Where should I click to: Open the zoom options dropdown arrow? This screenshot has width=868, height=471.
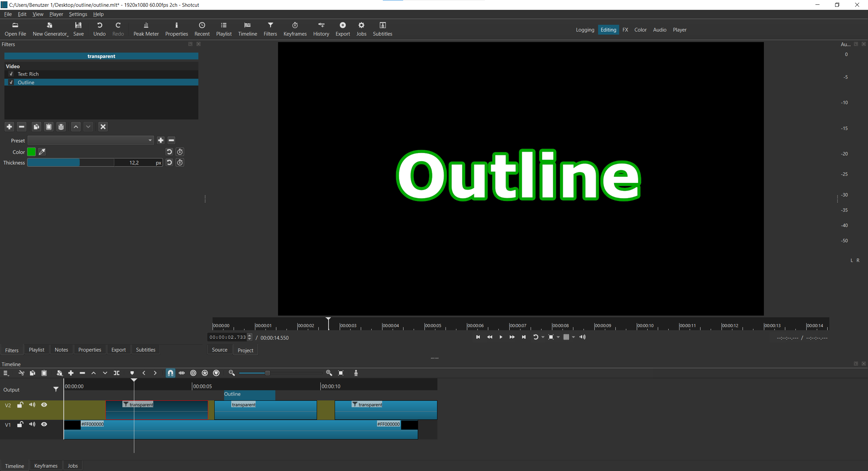558,337
